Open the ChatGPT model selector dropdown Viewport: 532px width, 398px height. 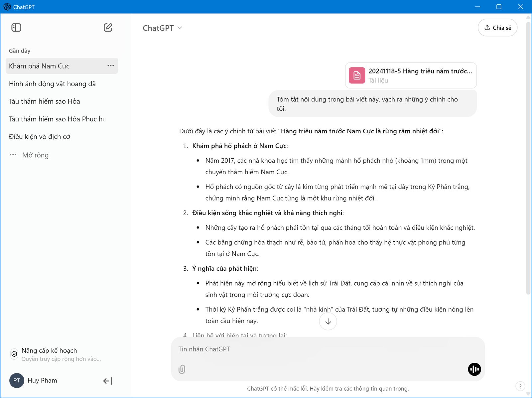[x=163, y=28]
